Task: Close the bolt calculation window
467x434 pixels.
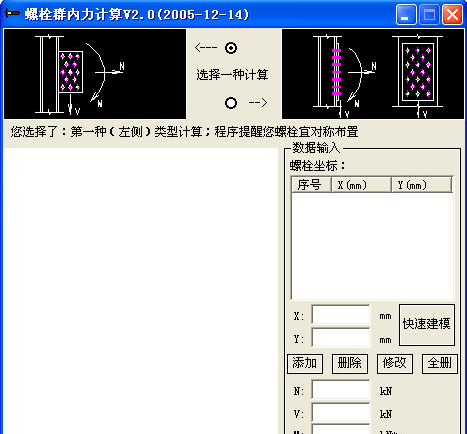Action: coord(452,15)
